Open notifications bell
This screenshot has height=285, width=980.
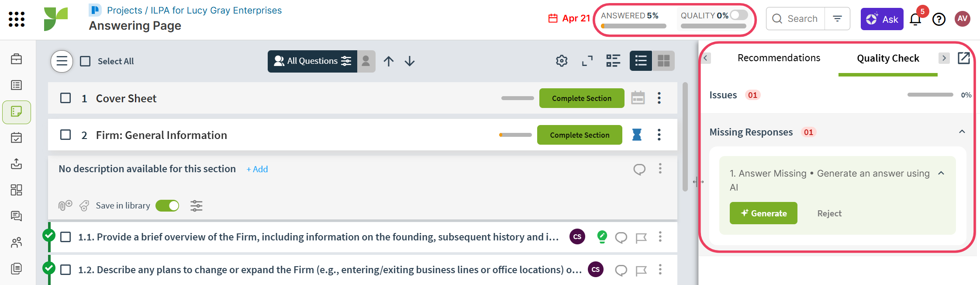(915, 19)
